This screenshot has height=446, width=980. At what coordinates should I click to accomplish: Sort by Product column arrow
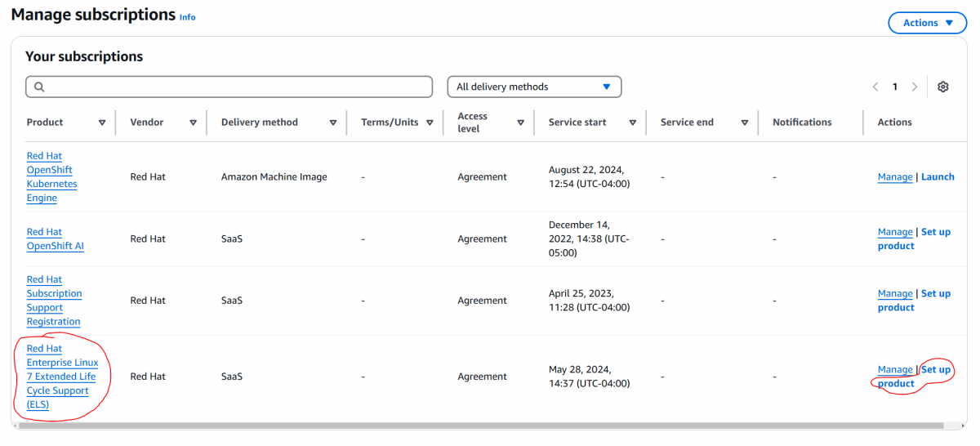(102, 123)
